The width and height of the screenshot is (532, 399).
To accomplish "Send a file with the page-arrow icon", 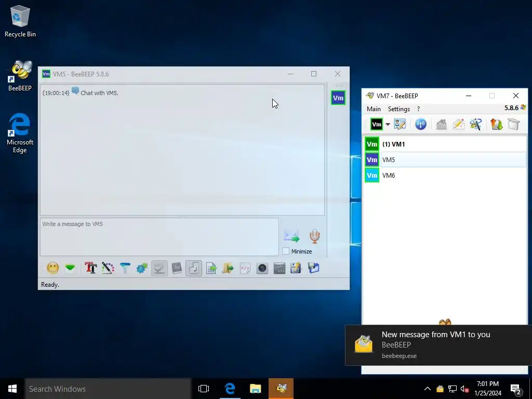I will pos(211,268).
